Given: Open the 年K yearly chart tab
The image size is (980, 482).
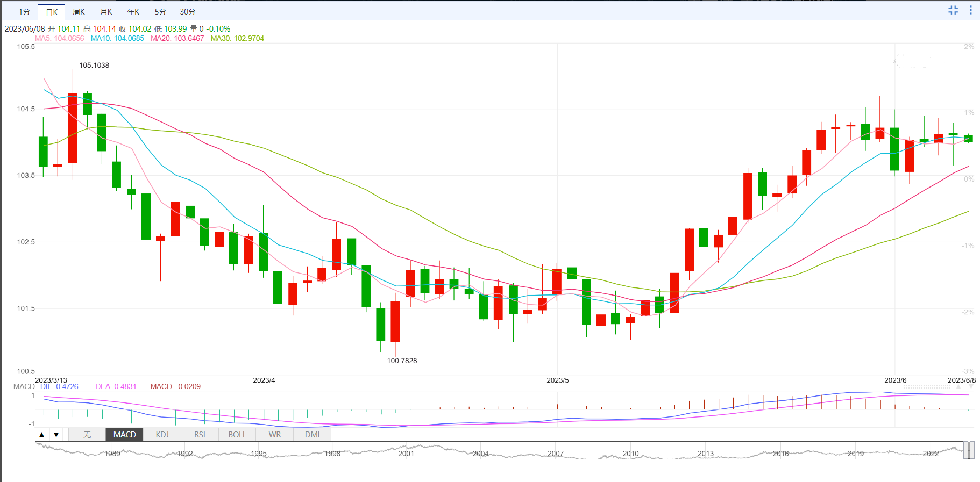Looking at the screenshot, I should click(133, 12).
